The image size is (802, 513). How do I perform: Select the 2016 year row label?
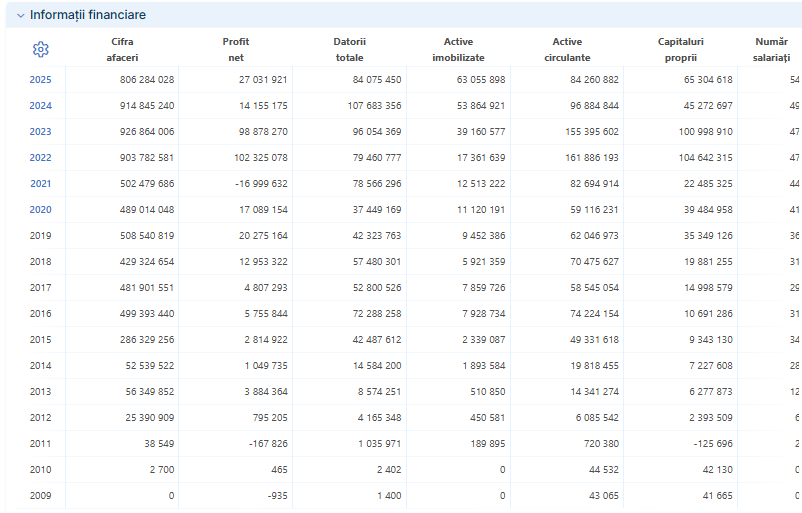pyautogui.click(x=40, y=314)
